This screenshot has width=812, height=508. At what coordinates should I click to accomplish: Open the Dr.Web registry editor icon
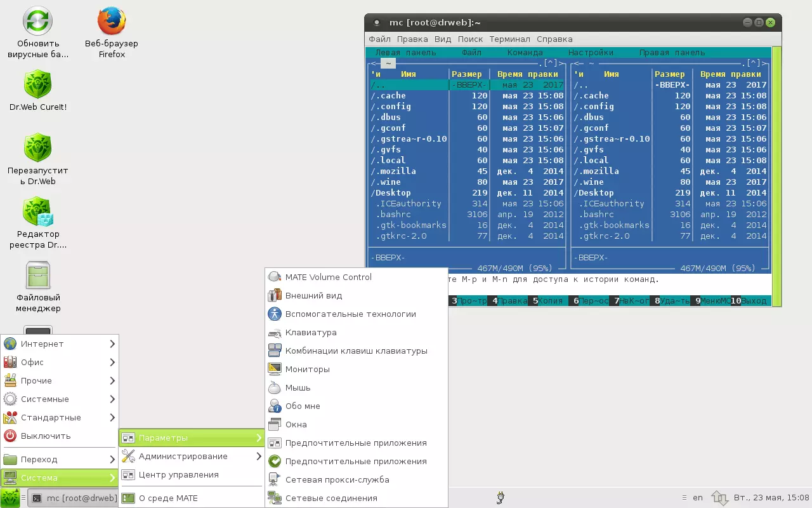coord(37,213)
